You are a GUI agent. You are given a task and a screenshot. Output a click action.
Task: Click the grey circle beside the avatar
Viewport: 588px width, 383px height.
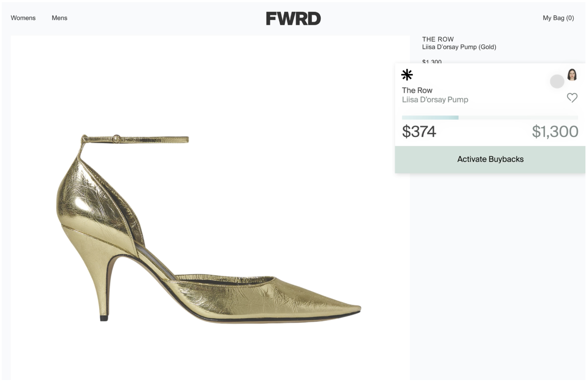(557, 81)
